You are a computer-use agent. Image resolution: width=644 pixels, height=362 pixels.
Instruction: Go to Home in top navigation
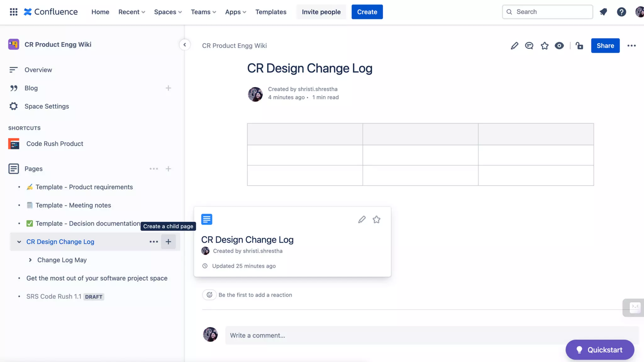click(x=100, y=12)
